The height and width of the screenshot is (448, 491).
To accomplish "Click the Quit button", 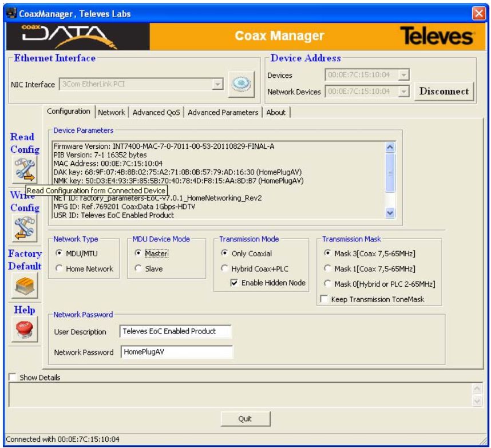I will click(x=245, y=419).
